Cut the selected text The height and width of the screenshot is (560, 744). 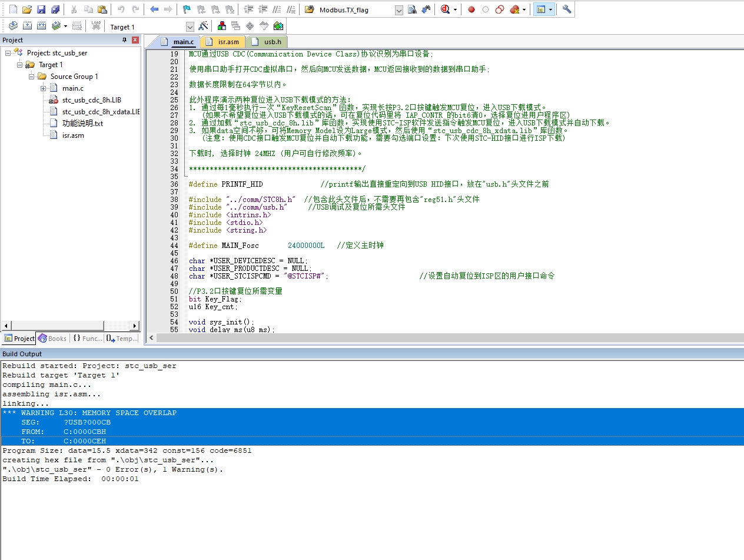pos(74,9)
